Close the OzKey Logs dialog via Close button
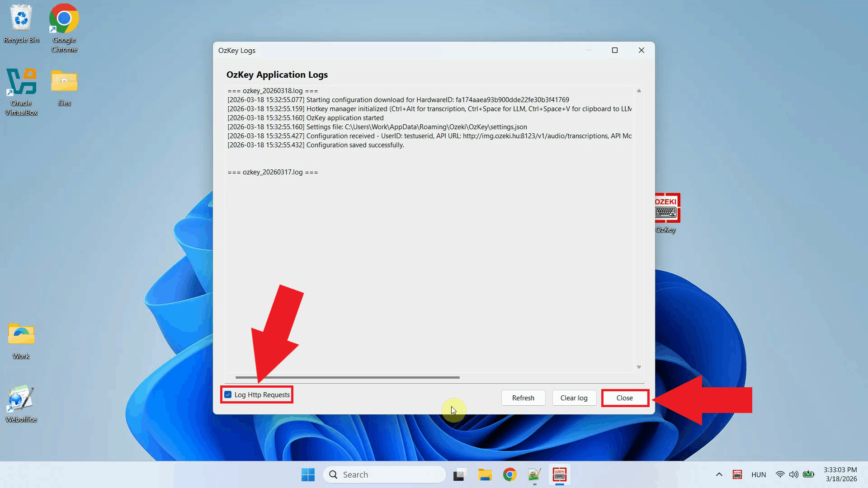Image resolution: width=868 pixels, height=488 pixels. pos(624,398)
